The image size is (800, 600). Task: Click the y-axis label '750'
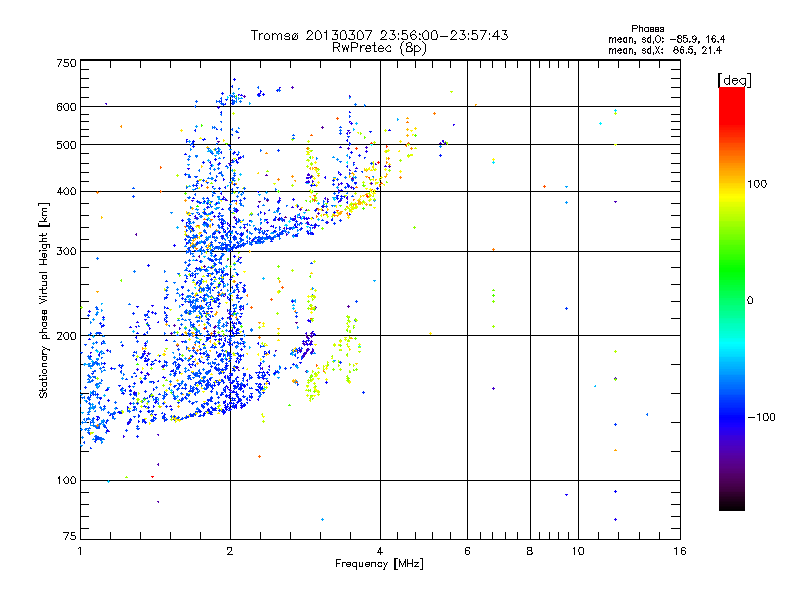point(66,63)
